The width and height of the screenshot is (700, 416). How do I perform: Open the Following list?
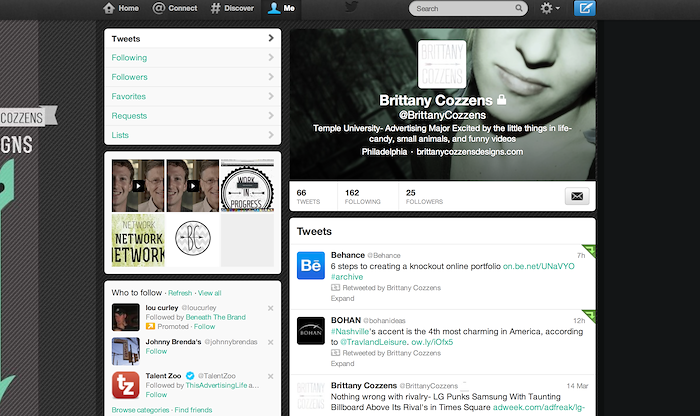pos(192,58)
